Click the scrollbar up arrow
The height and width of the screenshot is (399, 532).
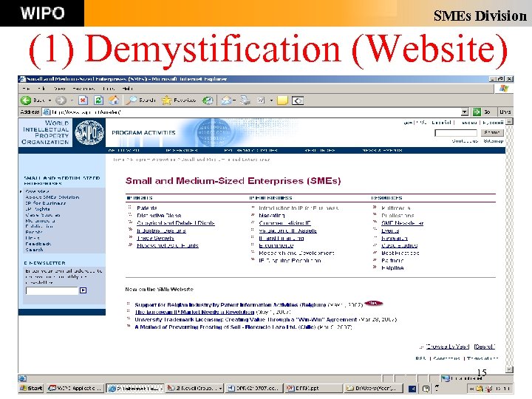click(510, 121)
